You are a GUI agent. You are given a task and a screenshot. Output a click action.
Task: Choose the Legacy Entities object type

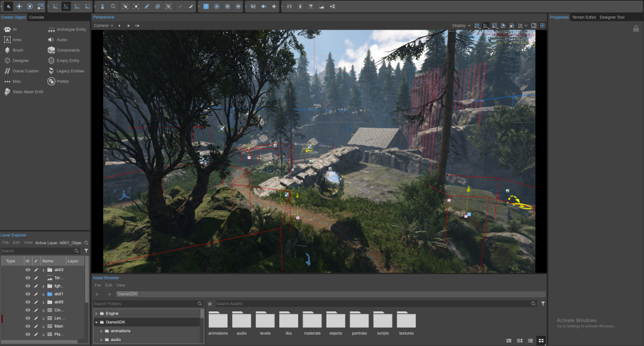(x=66, y=71)
